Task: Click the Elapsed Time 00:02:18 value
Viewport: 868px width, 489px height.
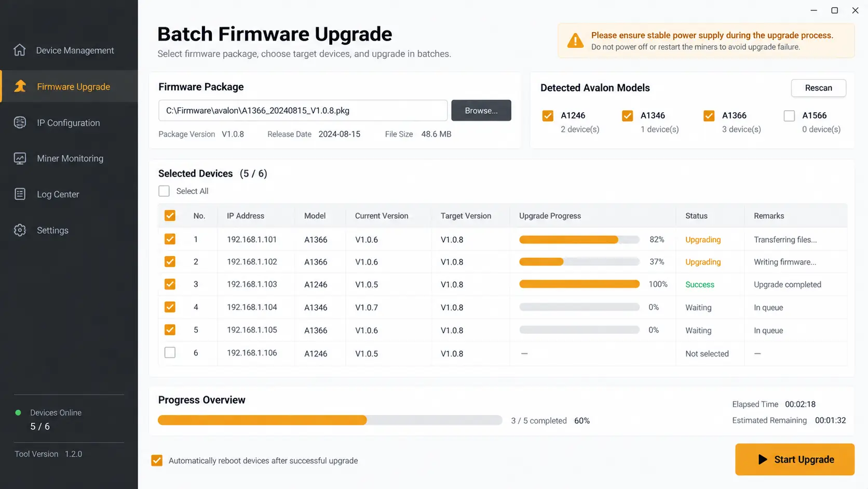Action: tap(800, 404)
